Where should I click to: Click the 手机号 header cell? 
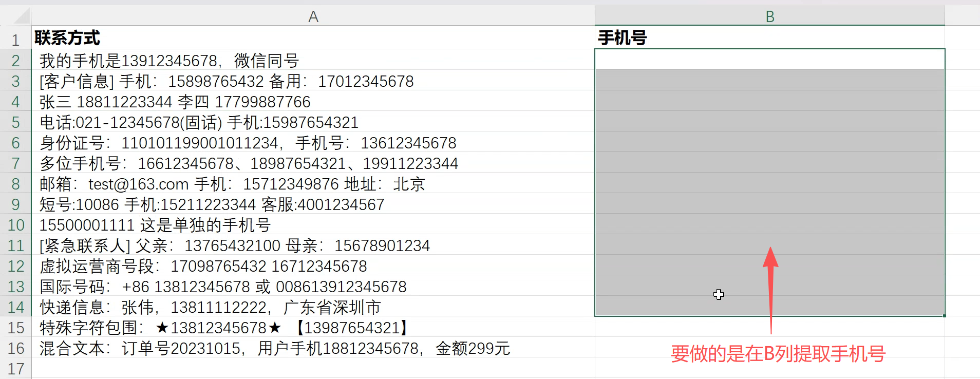[769, 38]
